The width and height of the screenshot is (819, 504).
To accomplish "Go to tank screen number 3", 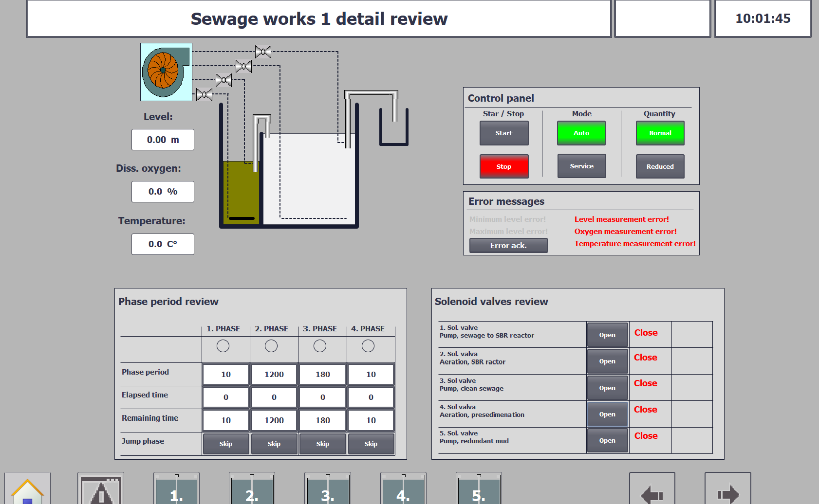I will pyautogui.click(x=327, y=490).
